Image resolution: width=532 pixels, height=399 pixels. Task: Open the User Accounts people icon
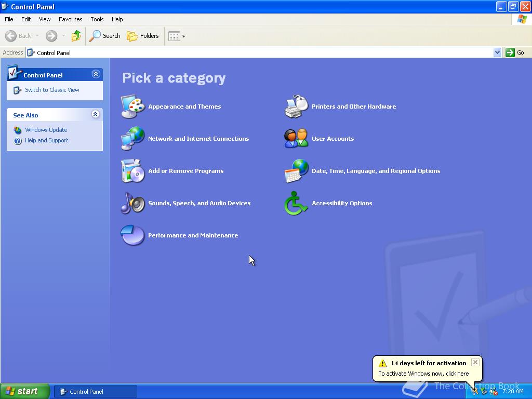(296, 138)
